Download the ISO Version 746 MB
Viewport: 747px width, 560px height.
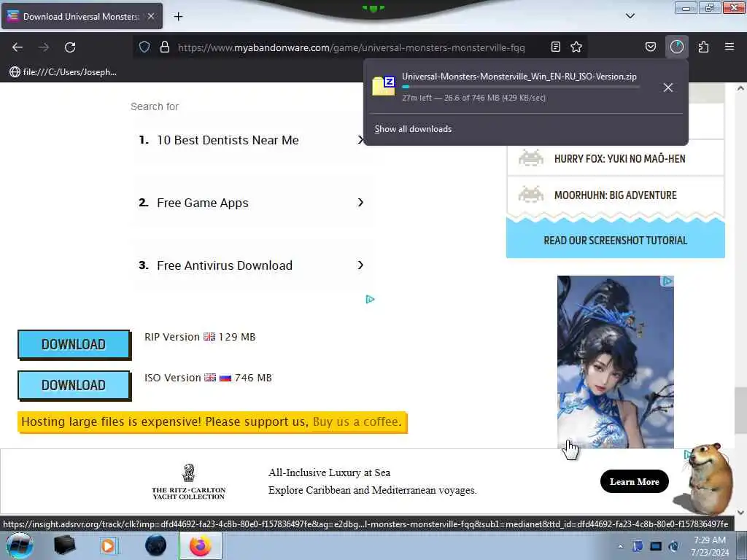[x=74, y=385]
